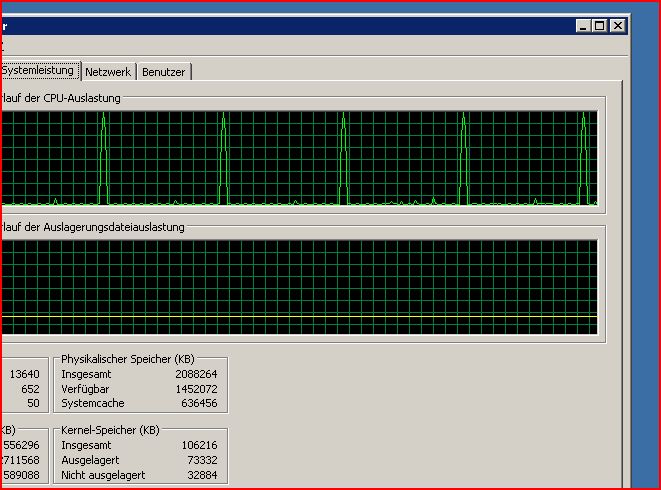Click the Ausgelagert label
The height and width of the screenshot is (490, 661).
point(90,460)
